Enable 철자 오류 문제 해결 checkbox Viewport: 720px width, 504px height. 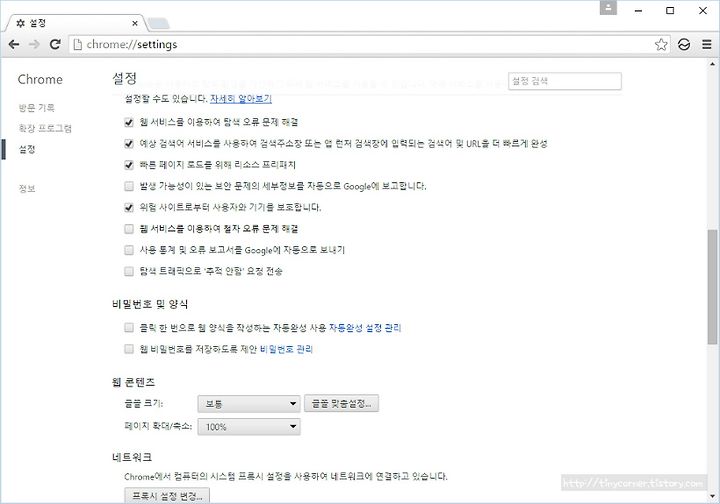click(x=129, y=229)
